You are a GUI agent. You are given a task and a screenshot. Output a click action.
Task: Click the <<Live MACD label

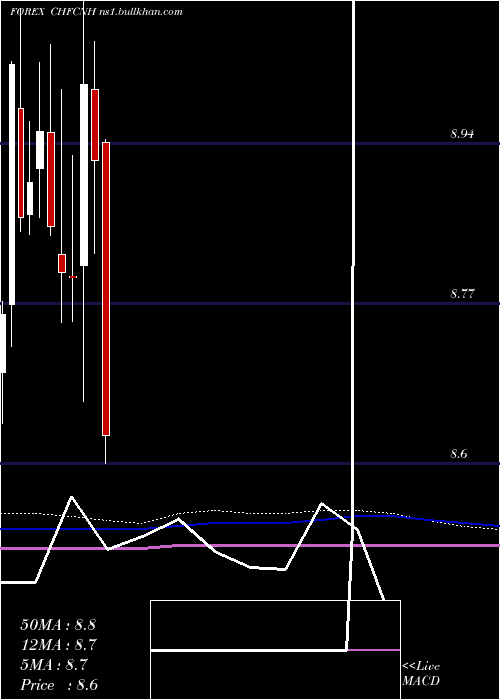coord(421,674)
